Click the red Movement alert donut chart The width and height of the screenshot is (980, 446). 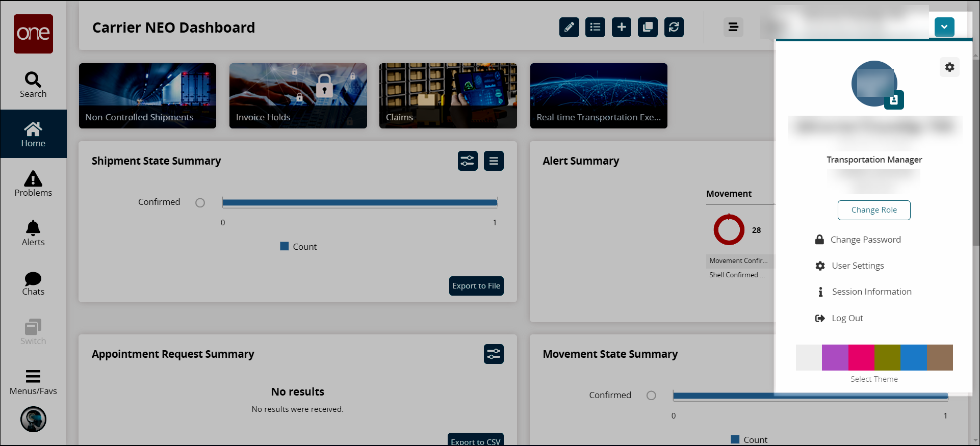tap(729, 230)
